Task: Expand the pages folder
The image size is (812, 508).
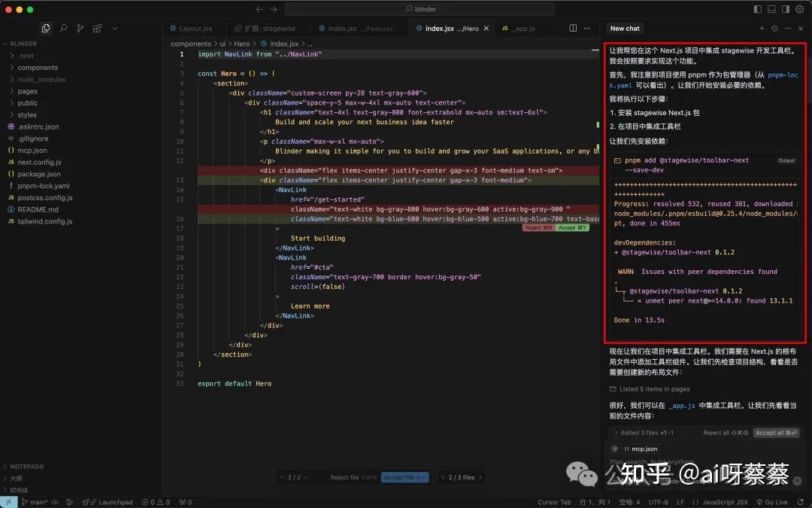Action: coord(27,91)
